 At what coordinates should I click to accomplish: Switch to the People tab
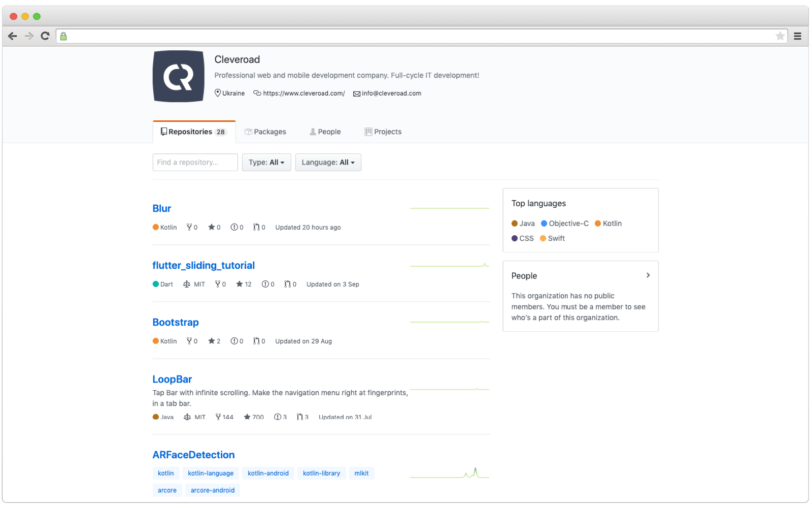(325, 132)
